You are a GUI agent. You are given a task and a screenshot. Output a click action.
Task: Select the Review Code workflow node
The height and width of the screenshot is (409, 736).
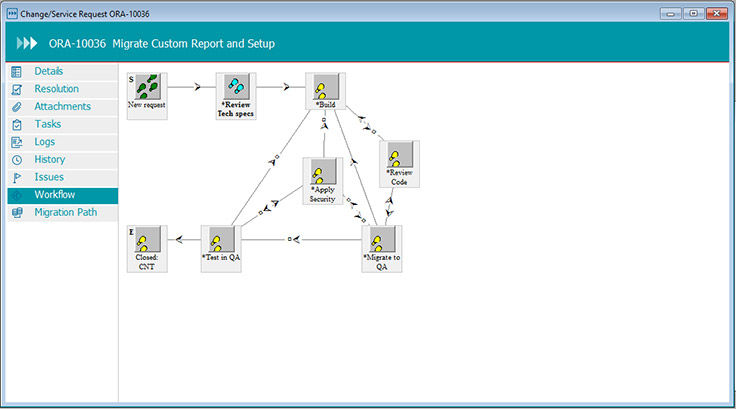click(x=399, y=164)
